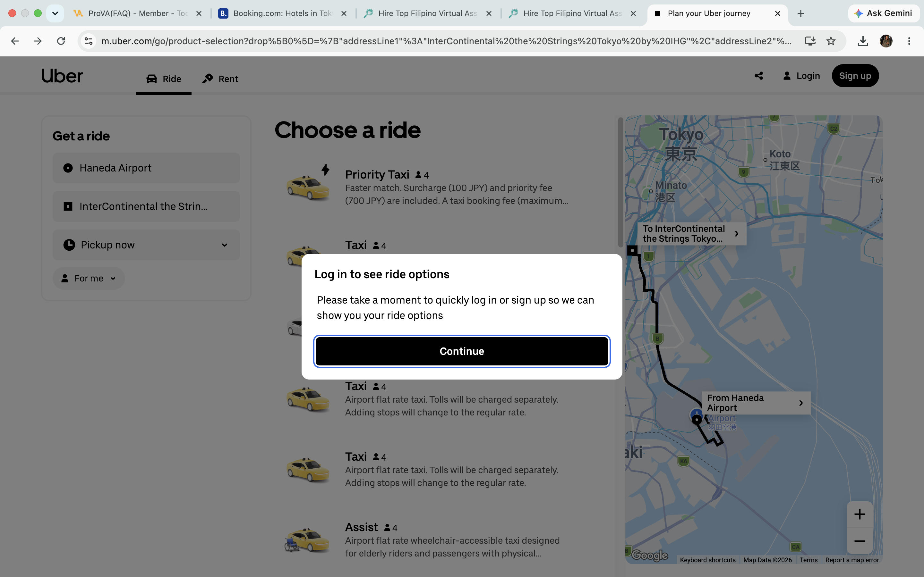Screen dimensions: 924x577
Task: Switch to Booking.com Hotels browser tab
Action: (283, 13)
